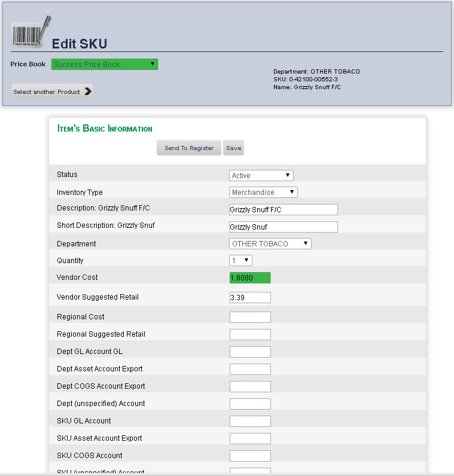The image size is (454, 476).
Task: Click the SKU Asset Account Export field
Action: (x=250, y=438)
